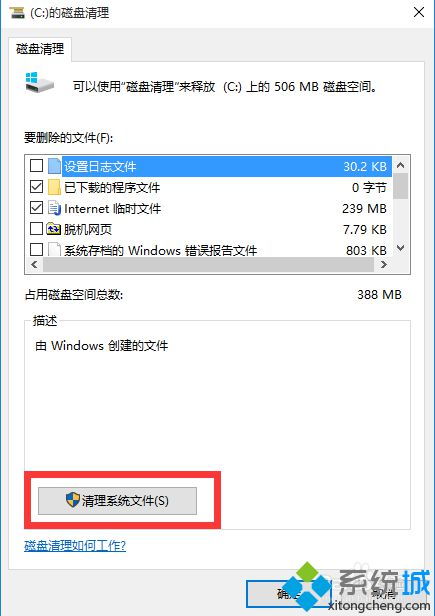Select the 磁盘清理 tab
Viewport: 435px width, 616px height.
pos(40,49)
